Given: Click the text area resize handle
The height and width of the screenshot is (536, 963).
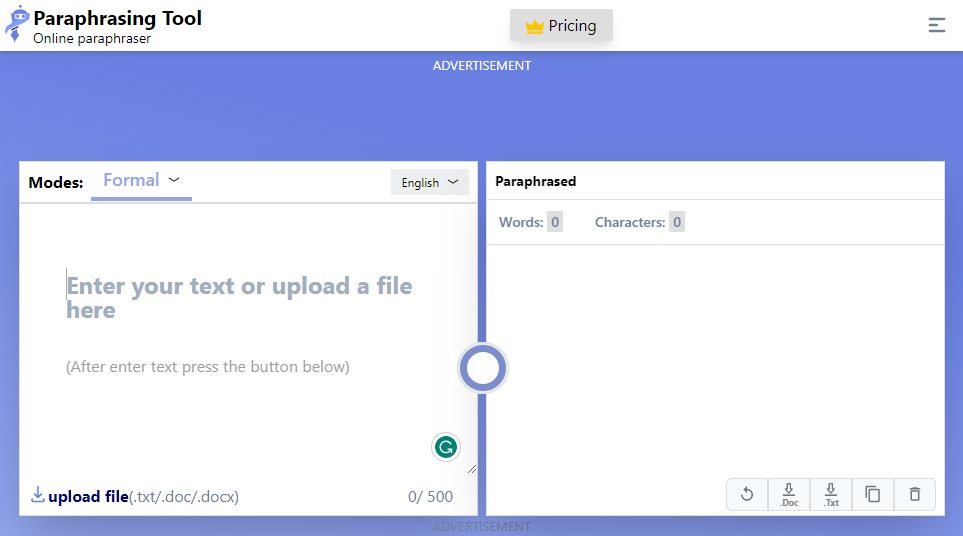Looking at the screenshot, I should point(472,469).
